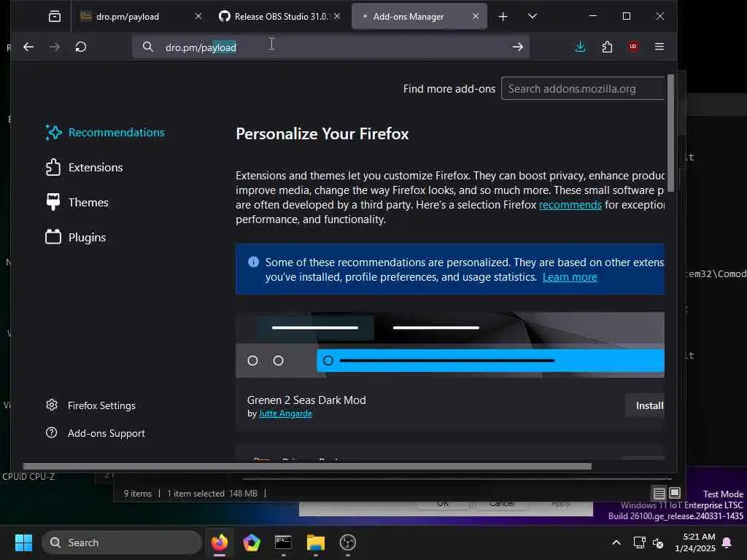Image resolution: width=747 pixels, height=560 pixels.
Task: Open author link Jutte Angarde
Action: 285,413
